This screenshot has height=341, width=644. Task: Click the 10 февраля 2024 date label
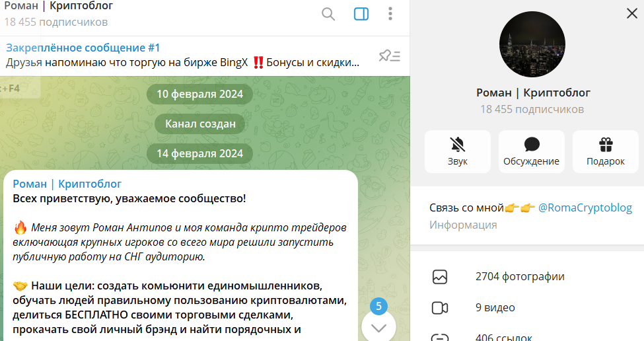(x=199, y=94)
